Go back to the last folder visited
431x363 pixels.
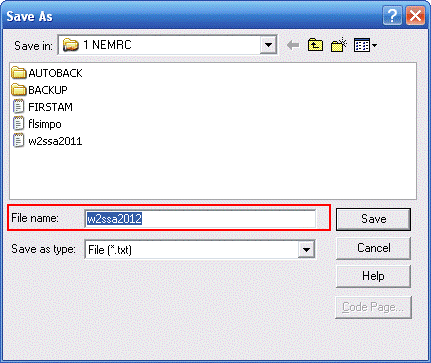pos(293,45)
